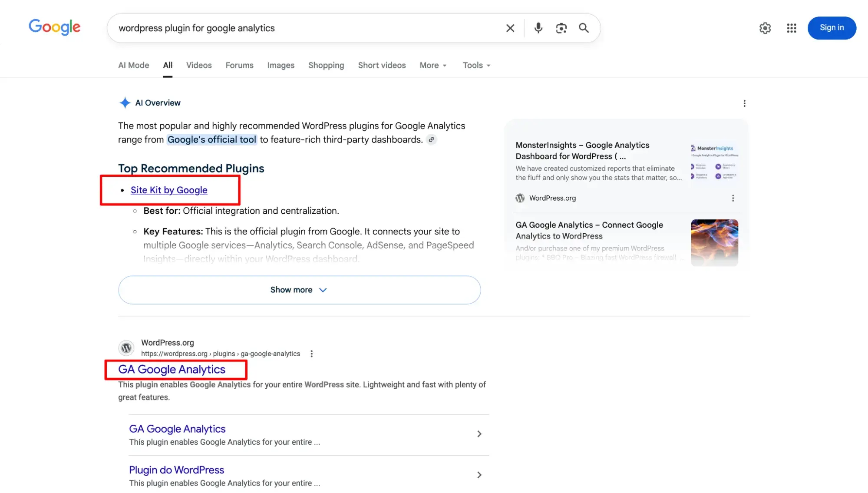Viewport: 868px width, 493px height.
Task: Open the GA Google Analytics sitelink
Action: (177, 429)
